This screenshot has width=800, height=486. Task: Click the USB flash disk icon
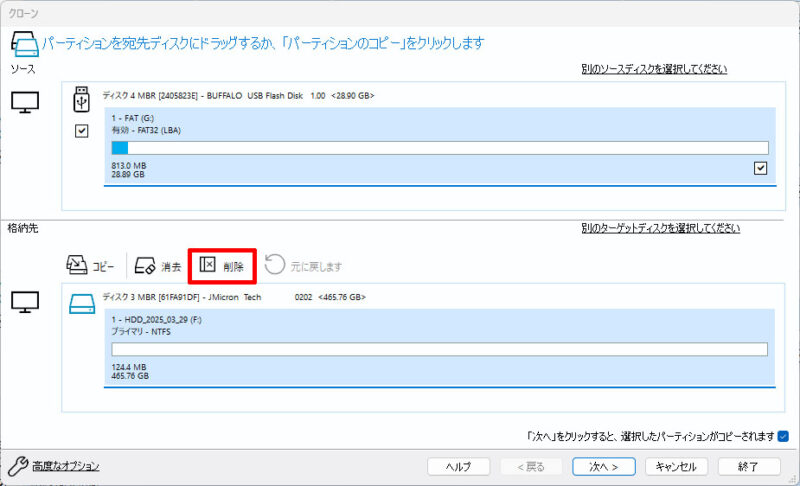coord(82,99)
